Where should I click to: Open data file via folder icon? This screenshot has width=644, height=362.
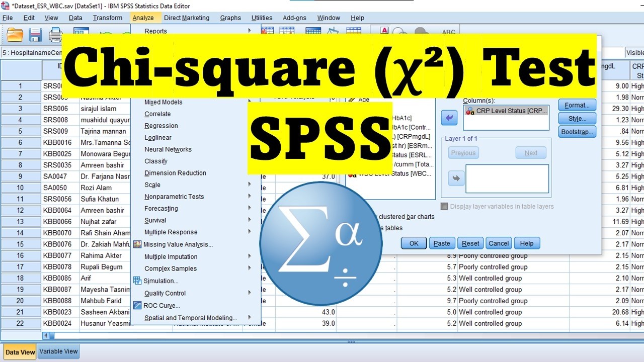pos(15,35)
